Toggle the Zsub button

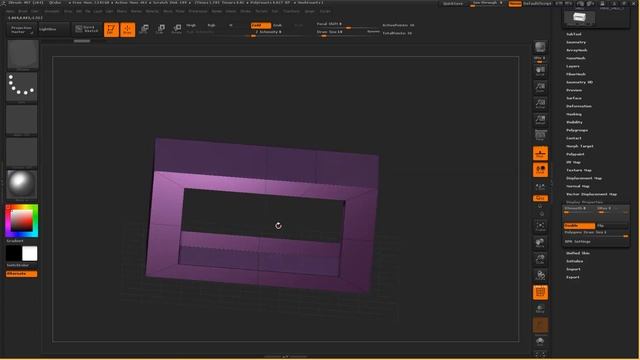(278, 25)
